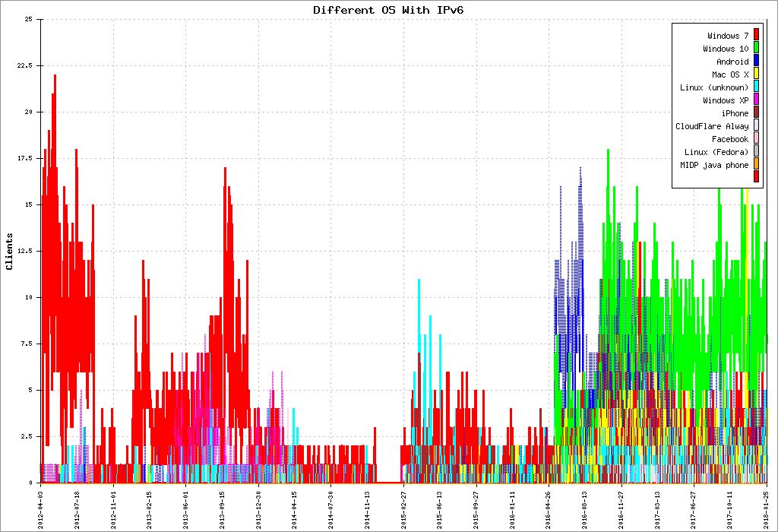The image size is (778, 532).
Task: Click the brown iPhone legend swatch
Action: click(x=756, y=113)
